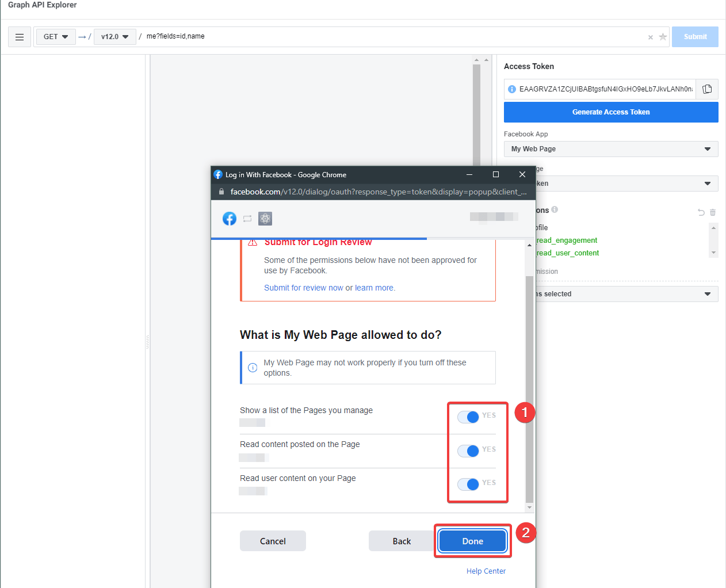726x588 pixels.
Task: Copy the access token to clipboard
Action: 707,89
